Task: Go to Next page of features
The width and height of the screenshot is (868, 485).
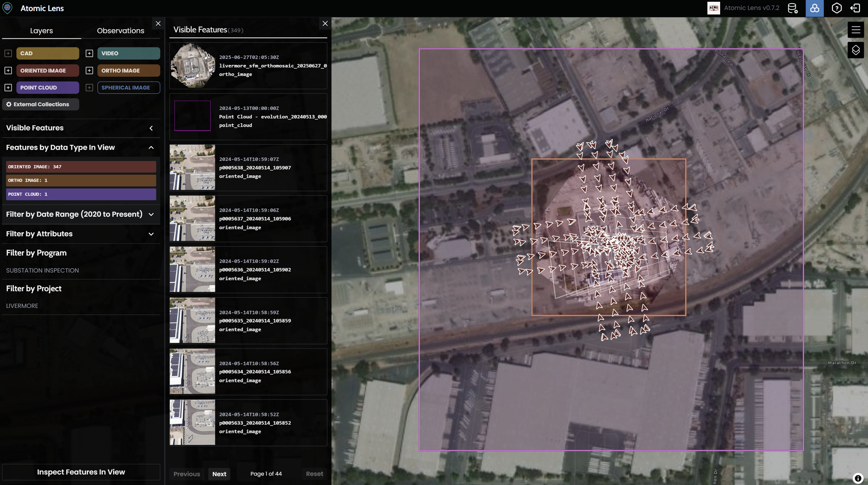Action: tap(219, 474)
